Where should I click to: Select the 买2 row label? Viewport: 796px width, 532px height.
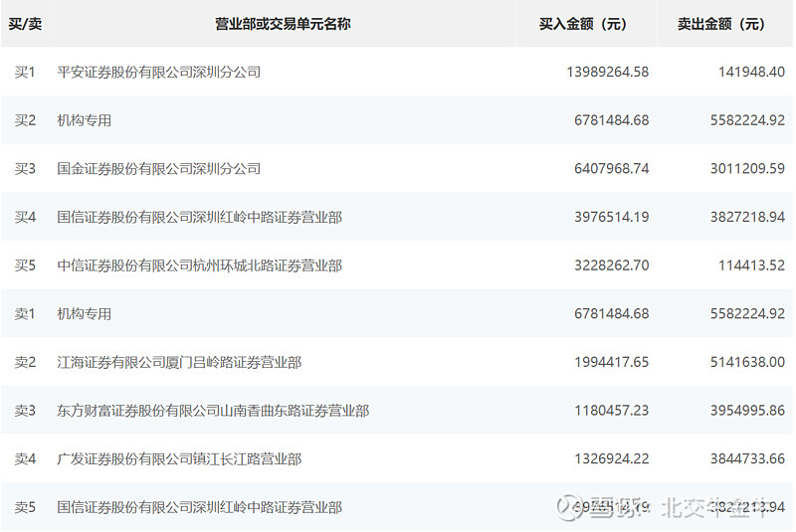25,120
